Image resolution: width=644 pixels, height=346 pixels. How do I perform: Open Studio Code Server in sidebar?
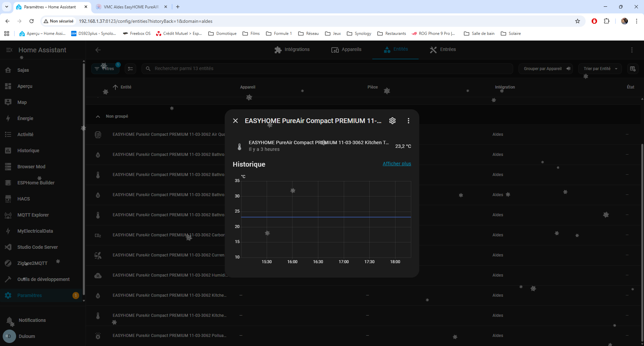41,247
